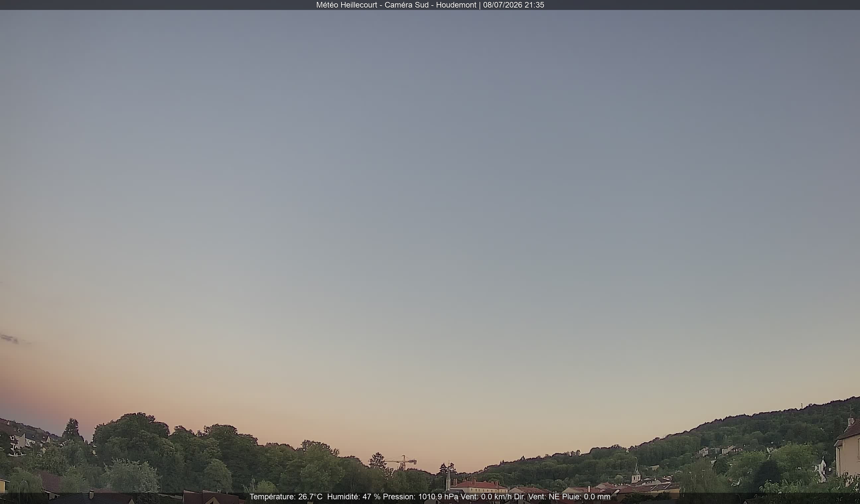Select the "Pluie: 0.0 mm" rainfall value
The height and width of the screenshot is (504, 860).
(x=586, y=497)
